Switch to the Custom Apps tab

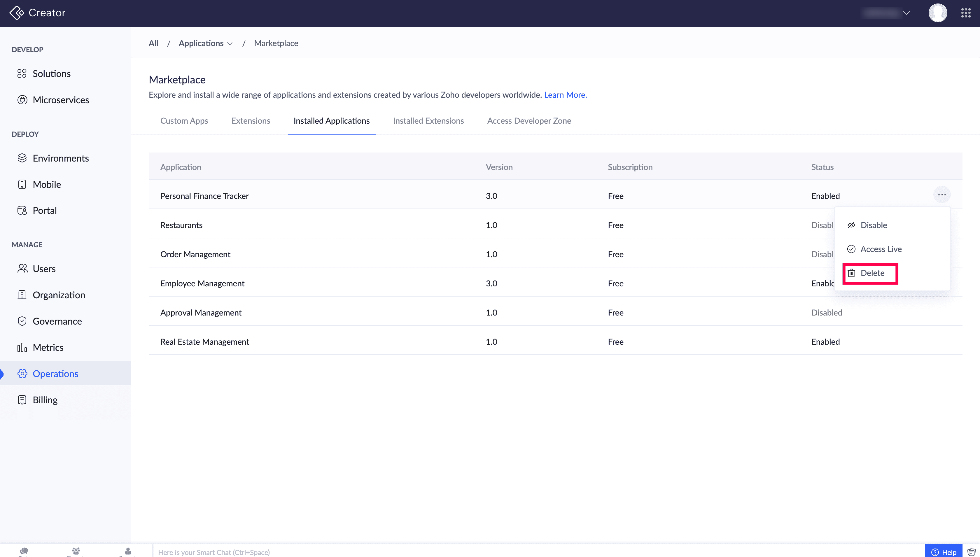coord(184,121)
